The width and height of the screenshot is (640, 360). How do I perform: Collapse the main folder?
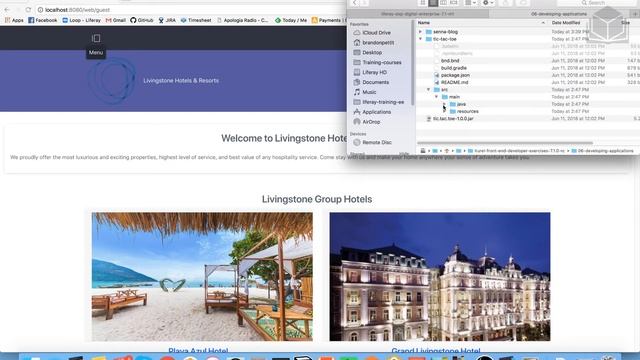click(436, 97)
